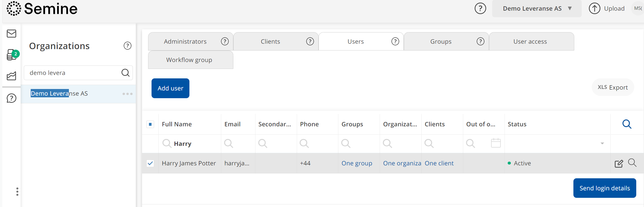The width and height of the screenshot is (644, 207).
Task: Open the calendar picker in Out of office filter
Action: pyautogui.click(x=496, y=143)
